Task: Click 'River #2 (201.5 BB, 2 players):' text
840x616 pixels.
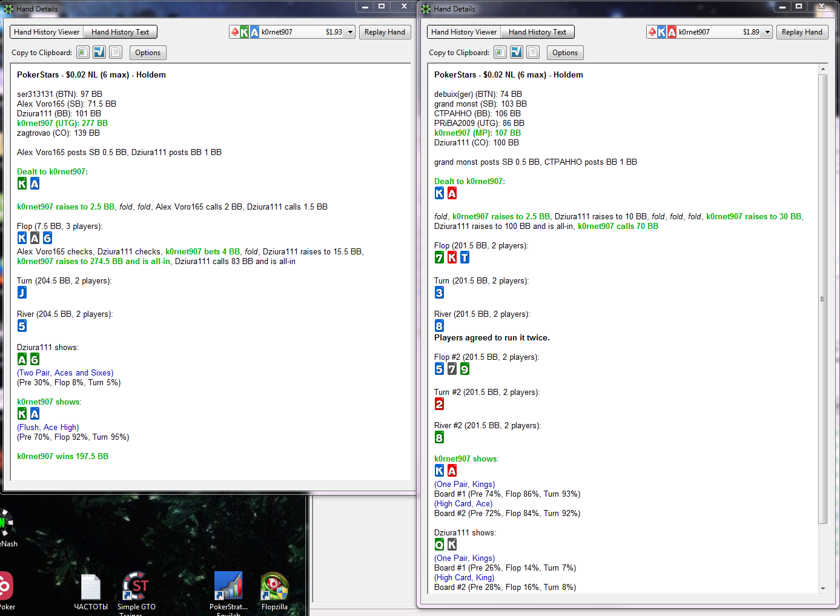Action: pos(488,425)
